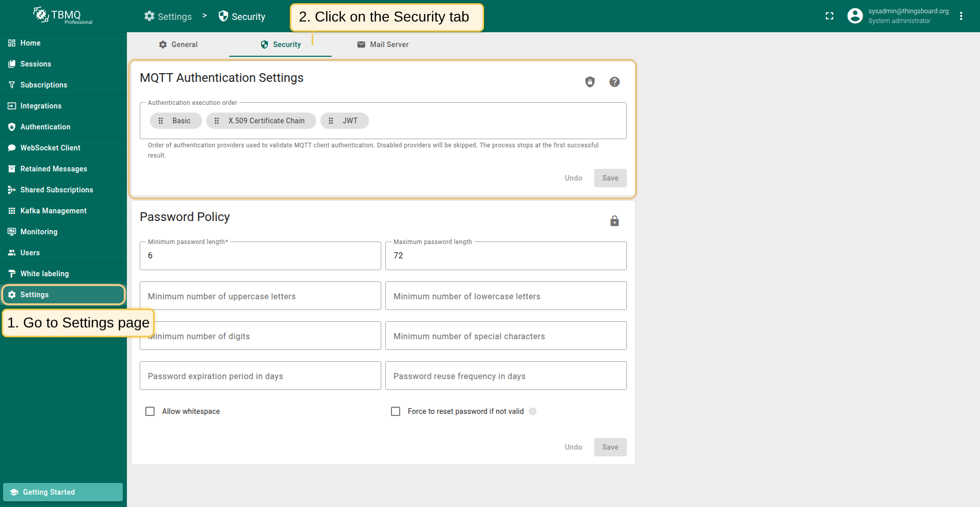Switch to the Mail Server tab

pos(383,45)
